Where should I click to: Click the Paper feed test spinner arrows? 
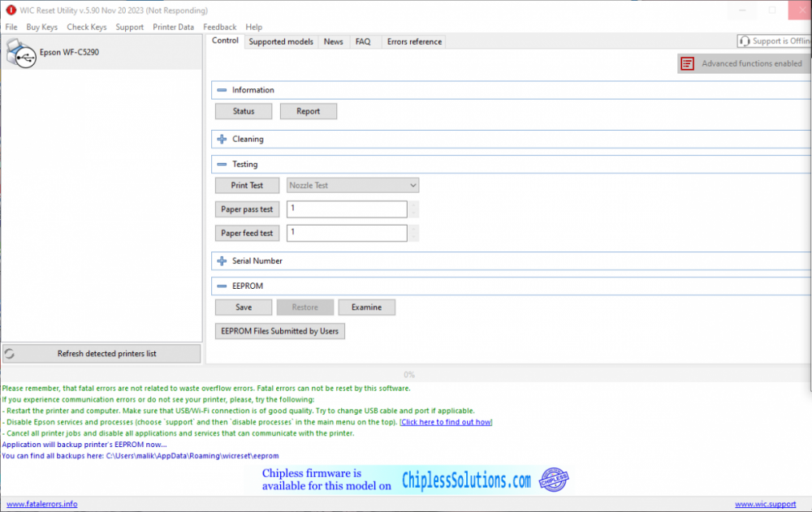(x=413, y=233)
